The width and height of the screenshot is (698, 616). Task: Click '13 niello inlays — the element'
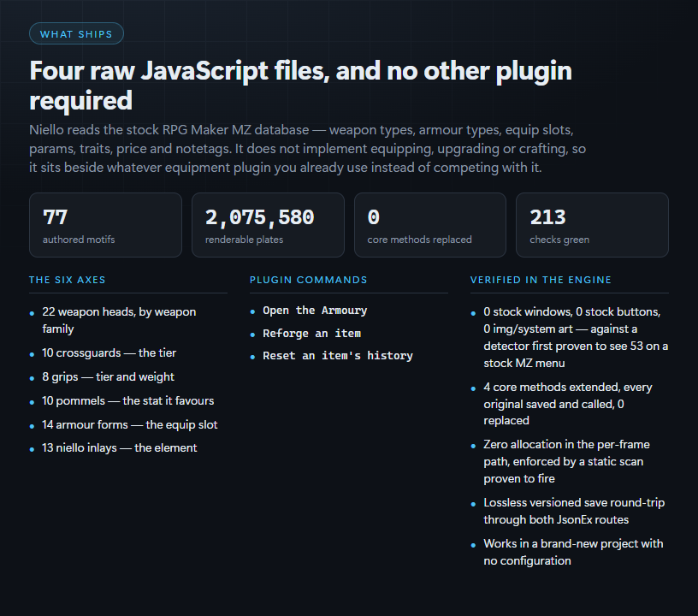pos(119,448)
